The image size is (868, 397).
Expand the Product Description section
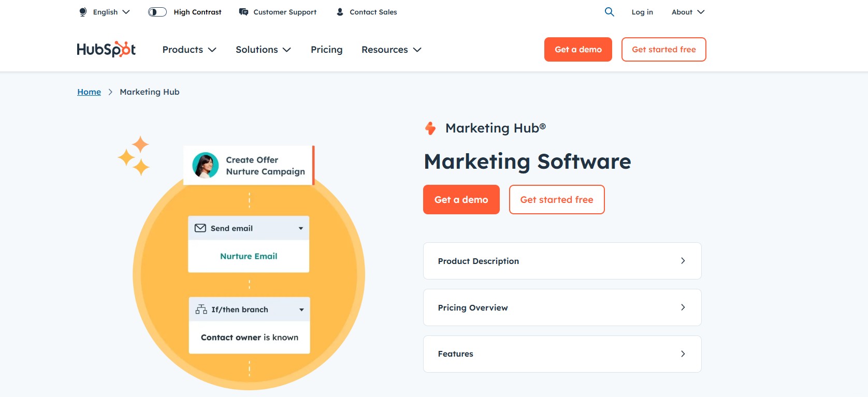[562, 261]
